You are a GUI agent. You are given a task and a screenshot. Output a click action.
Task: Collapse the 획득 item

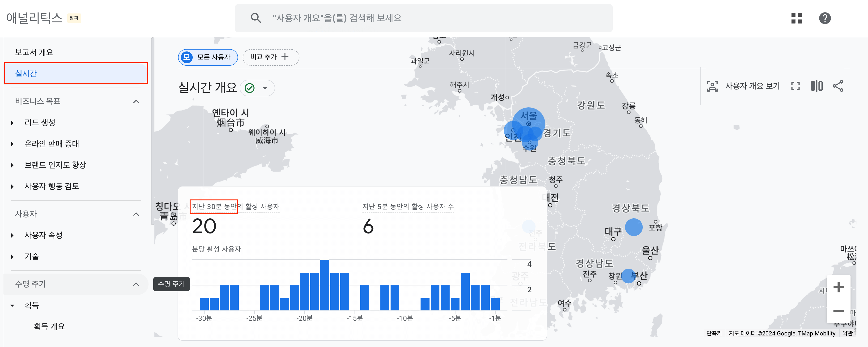(13, 305)
